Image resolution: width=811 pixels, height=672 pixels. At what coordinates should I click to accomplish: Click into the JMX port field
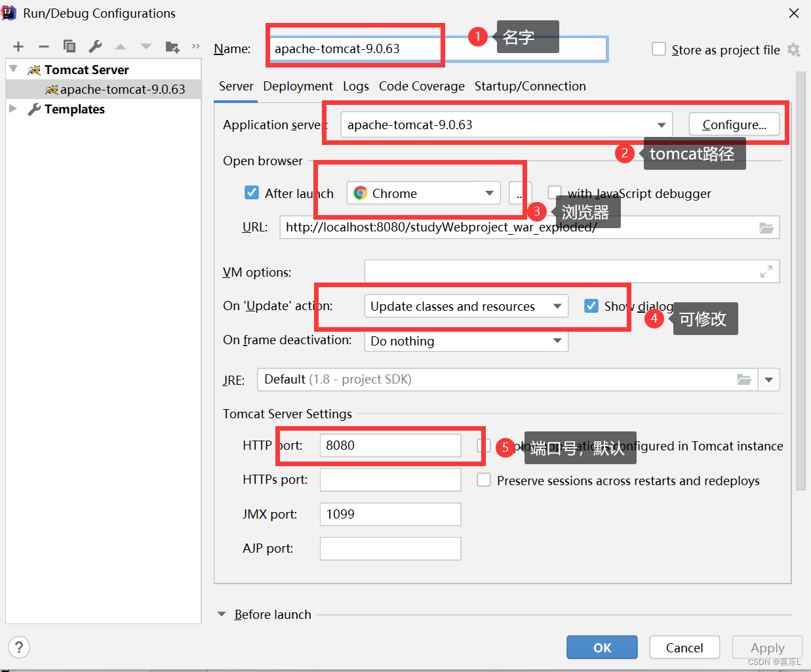(390, 514)
